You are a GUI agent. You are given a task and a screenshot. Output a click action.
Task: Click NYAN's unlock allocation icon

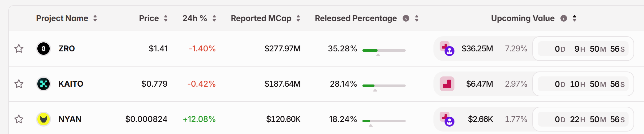pyautogui.click(x=447, y=119)
